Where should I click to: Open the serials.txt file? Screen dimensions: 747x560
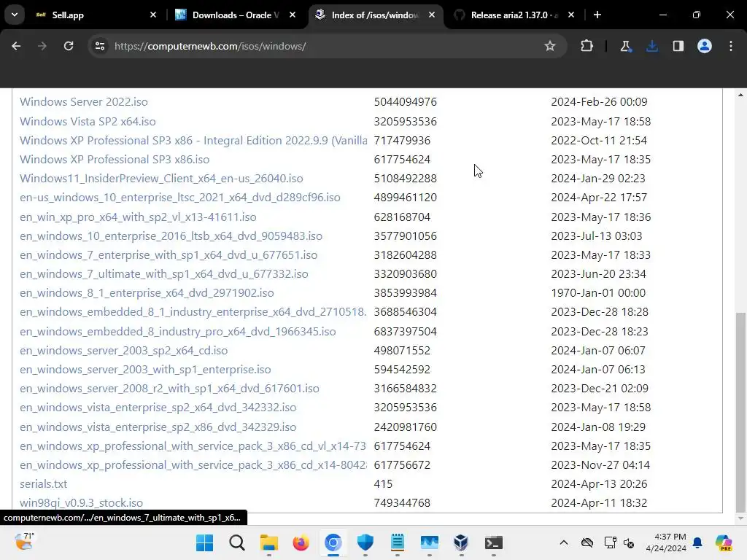pos(43,484)
